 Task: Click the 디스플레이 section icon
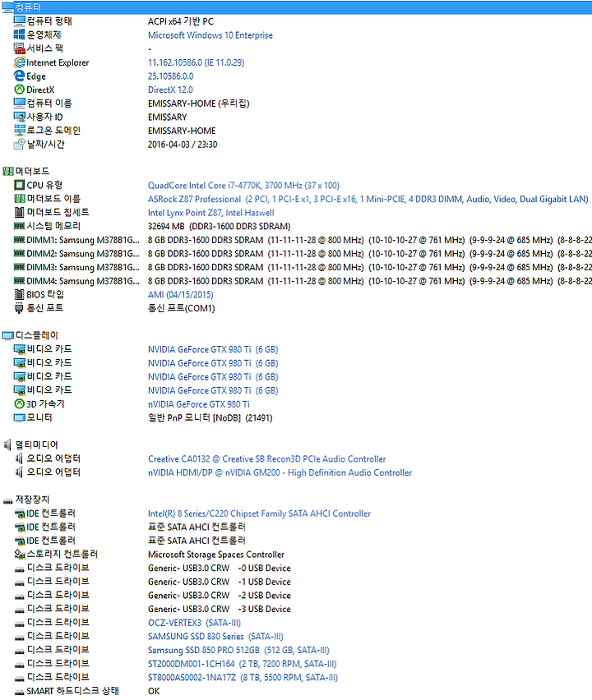(7, 336)
